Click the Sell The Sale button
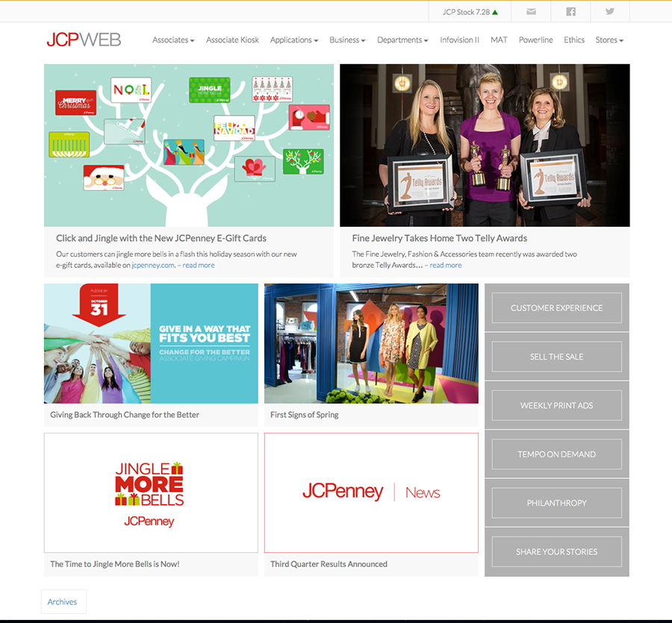 pyautogui.click(x=557, y=357)
